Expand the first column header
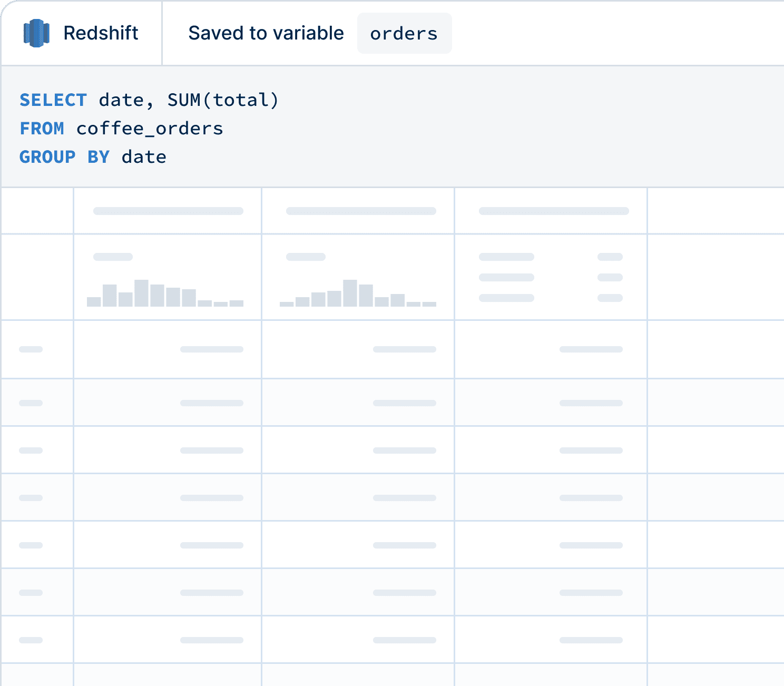 [166, 210]
